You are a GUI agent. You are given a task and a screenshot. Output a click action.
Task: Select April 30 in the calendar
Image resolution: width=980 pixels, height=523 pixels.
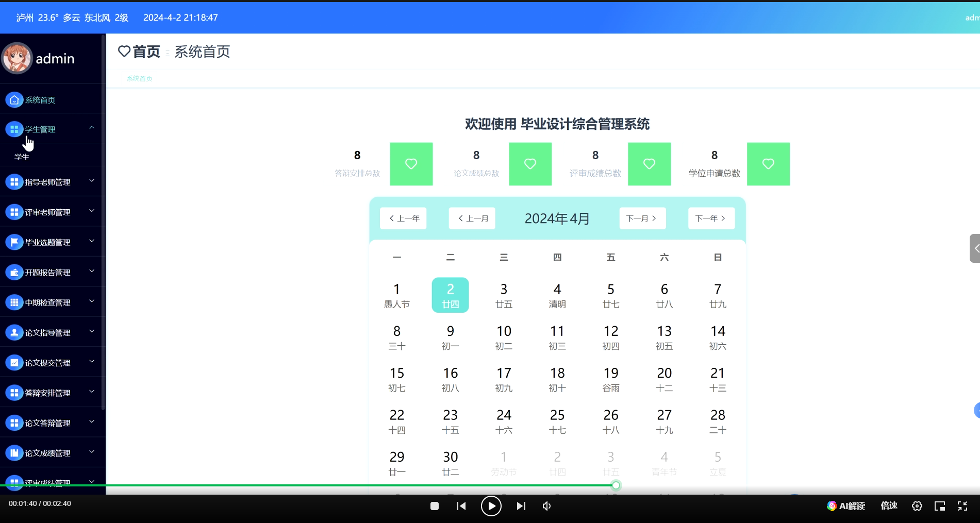pos(450,463)
